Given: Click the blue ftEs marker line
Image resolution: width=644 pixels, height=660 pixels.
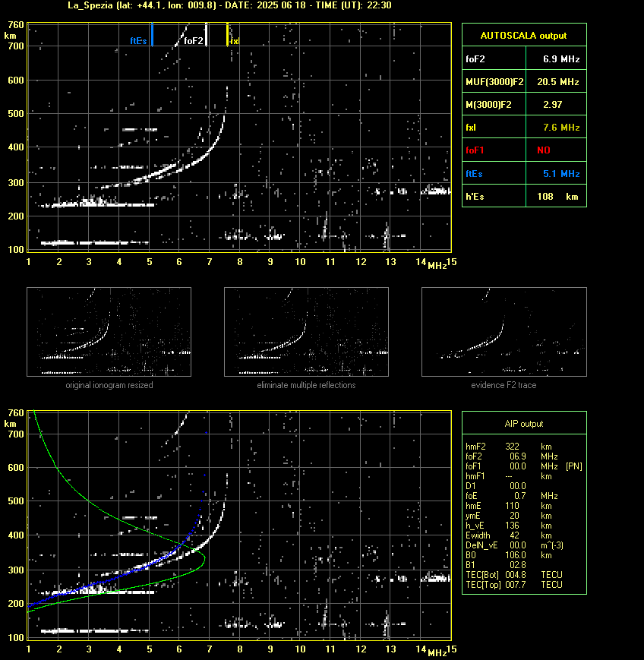Looking at the screenshot, I should click(152, 34).
